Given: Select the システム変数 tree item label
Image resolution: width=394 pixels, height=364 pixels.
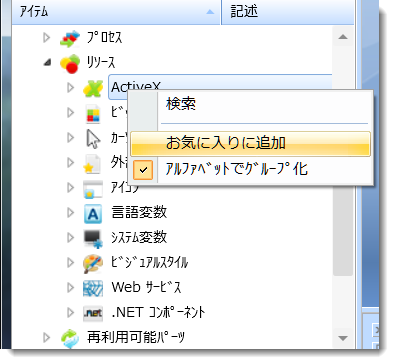Looking at the screenshot, I should point(139,238).
